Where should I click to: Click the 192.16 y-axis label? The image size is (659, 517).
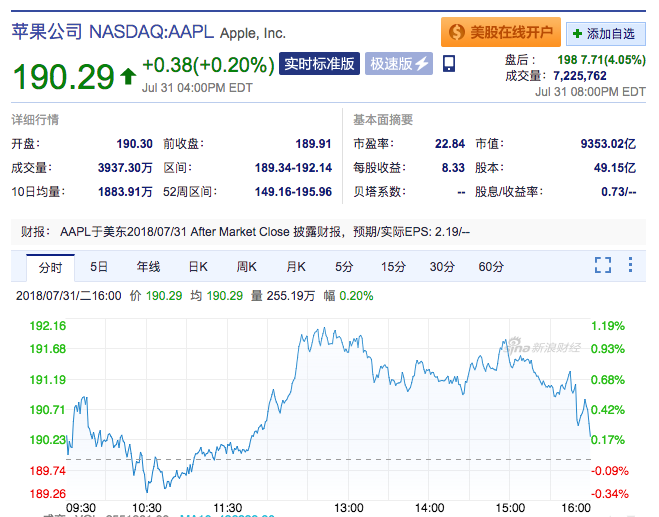tap(47, 326)
